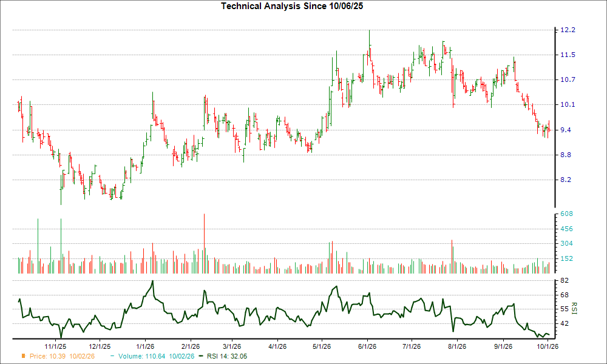The width and height of the screenshot is (607, 364).
Task: Click the 'Price: 10.39 10/02/26' legend text
Action: pos(62,356)
